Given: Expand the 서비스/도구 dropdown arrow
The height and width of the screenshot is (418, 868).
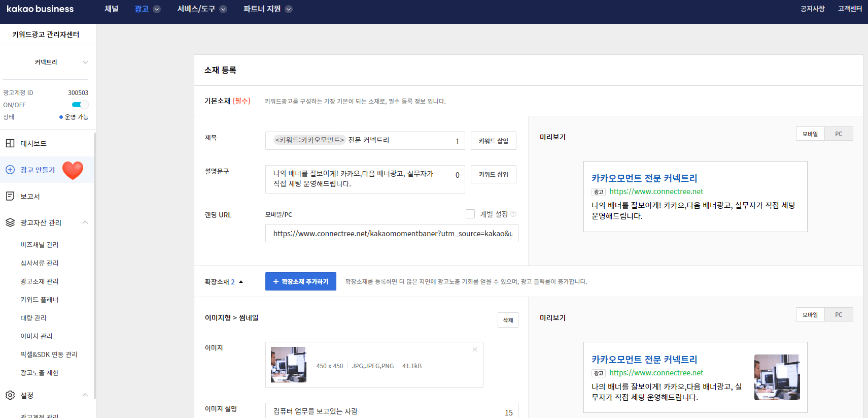Looking at the screenshot, I should pos(223,9).
